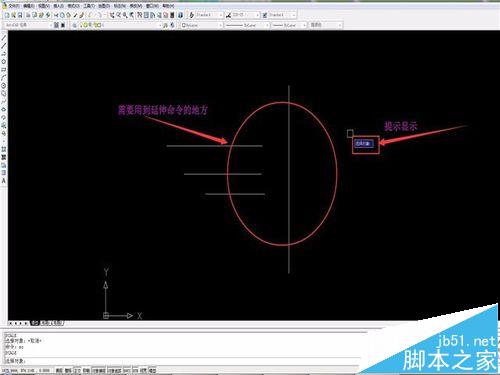500x375 pixels.
Task: Toggle object snap (对象捕捉) in status bar
Action: [x=99, y=370]
